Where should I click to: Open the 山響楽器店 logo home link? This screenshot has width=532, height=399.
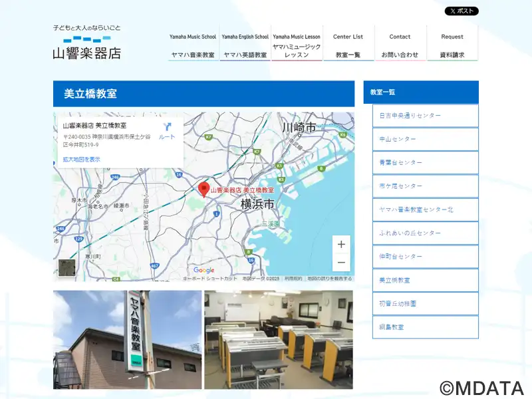coord(87,43)
